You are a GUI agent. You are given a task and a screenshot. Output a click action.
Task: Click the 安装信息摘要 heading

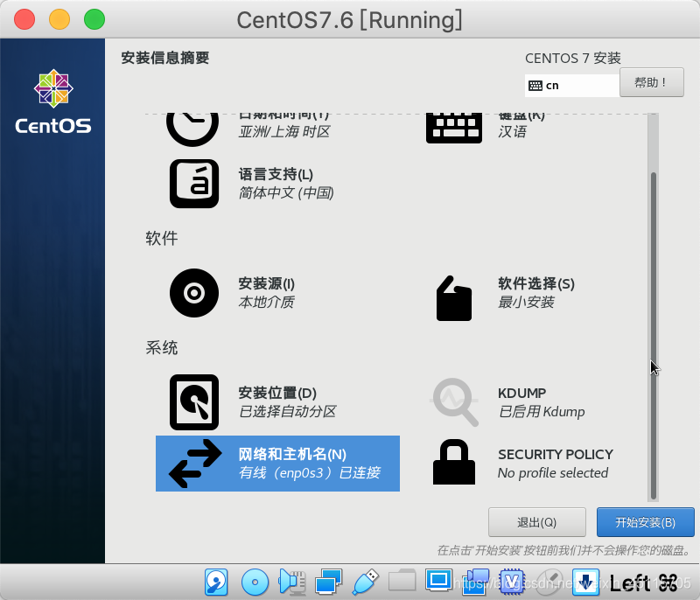165,58
